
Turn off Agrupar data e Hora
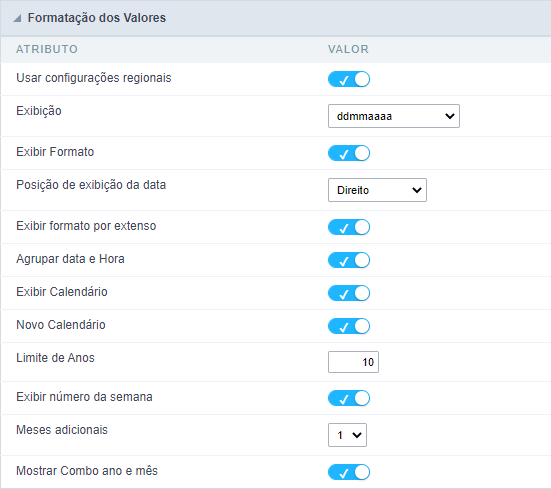(x=349, y=260)
